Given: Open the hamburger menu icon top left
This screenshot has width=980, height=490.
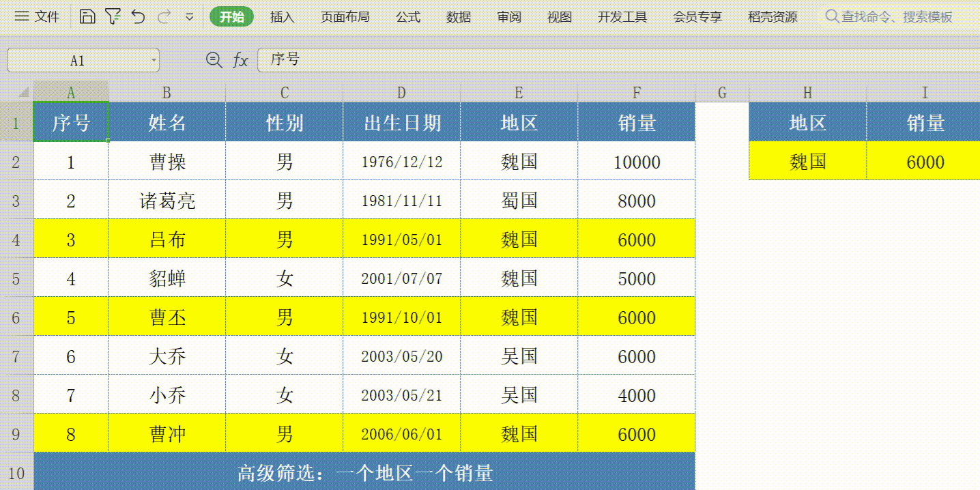Looking at the screenshot, I should coord(23,15).
